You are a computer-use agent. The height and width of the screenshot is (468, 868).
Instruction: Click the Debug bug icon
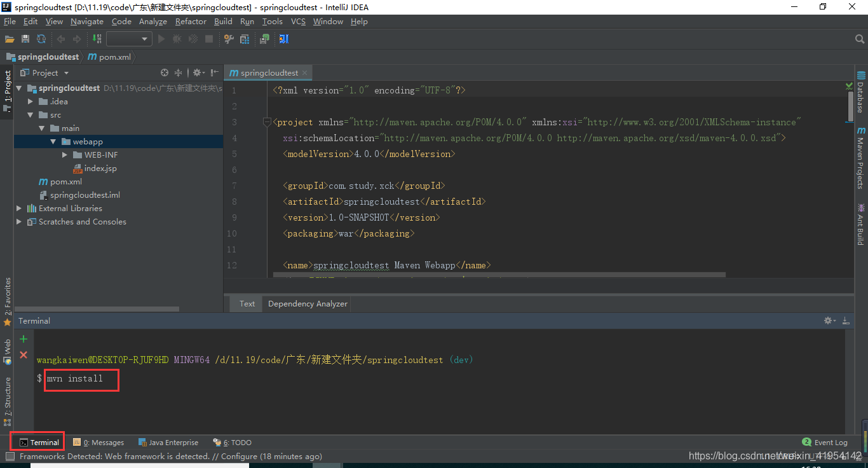coord(177,39)
